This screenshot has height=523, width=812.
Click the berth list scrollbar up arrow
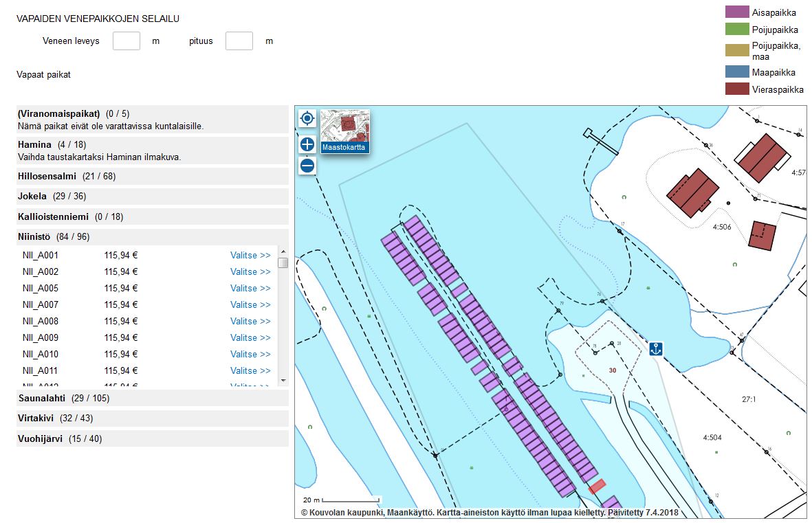tap(283, 252)
